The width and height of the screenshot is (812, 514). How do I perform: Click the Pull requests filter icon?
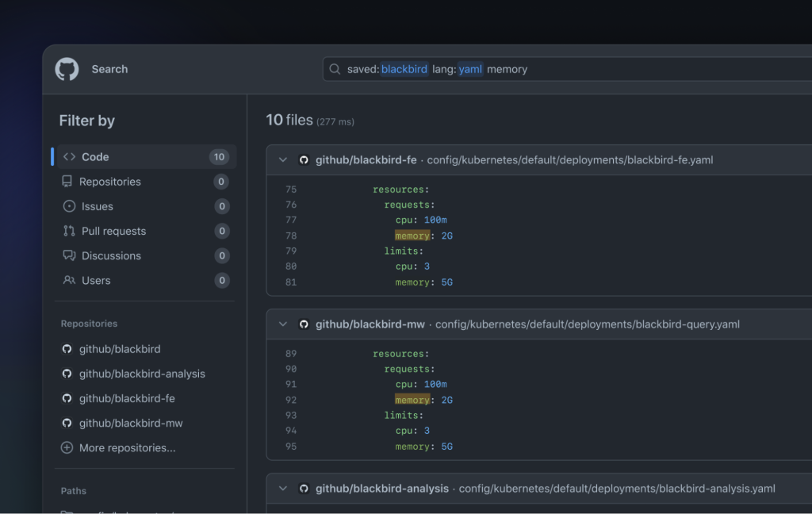[68, 231]
